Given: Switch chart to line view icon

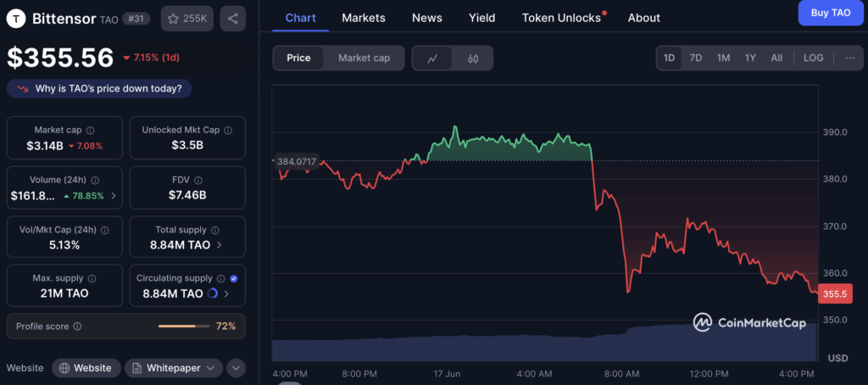Looking at the screenshot, I should click(x=432, y=59).
